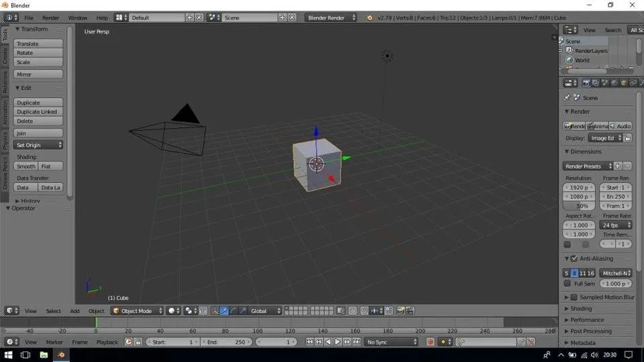Delete the current Scene with the X icon
The width and height of the screenshot is (644, 362).
[292, 17]
